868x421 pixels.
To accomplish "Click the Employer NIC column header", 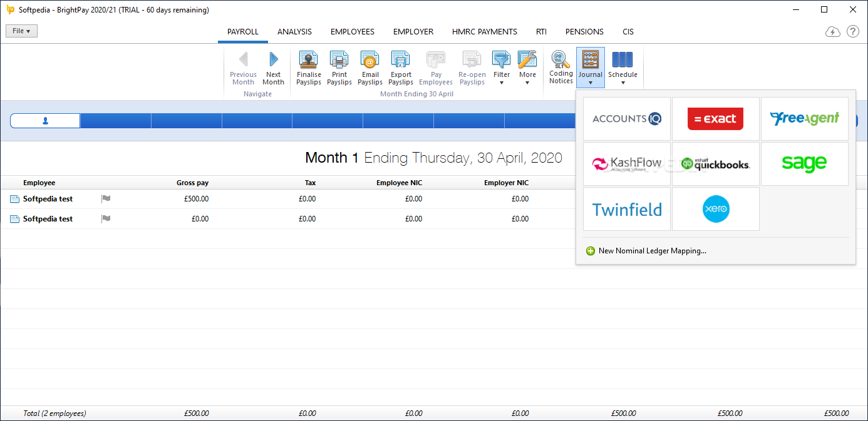I will click(x=506, y=183).
